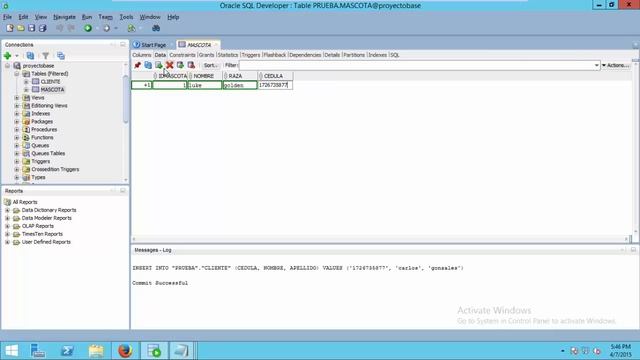Expand the Queues Tables node

pos(17,153)
